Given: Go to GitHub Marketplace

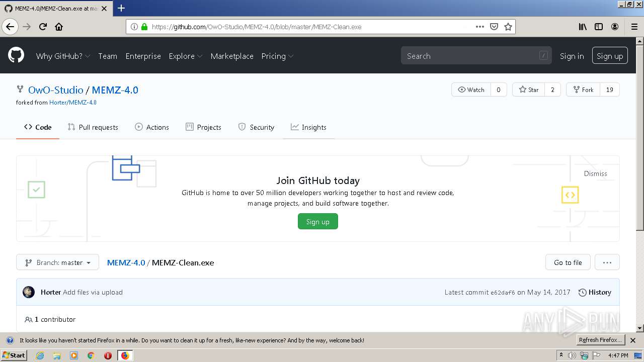Looking at the screenshot, I should (232, 56).
